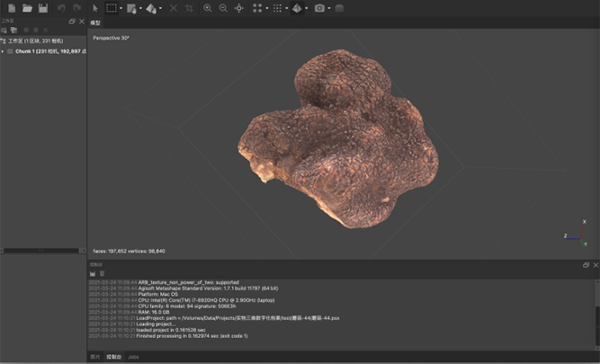Screen dimensions: 600x364
Task: Float the workspace panel via its undock button
Action: click(72, 21)
